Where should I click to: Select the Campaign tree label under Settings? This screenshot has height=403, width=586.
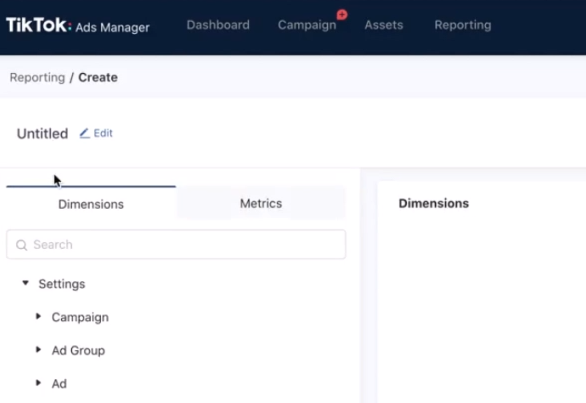pyautogui.click(x=80, y=317)
